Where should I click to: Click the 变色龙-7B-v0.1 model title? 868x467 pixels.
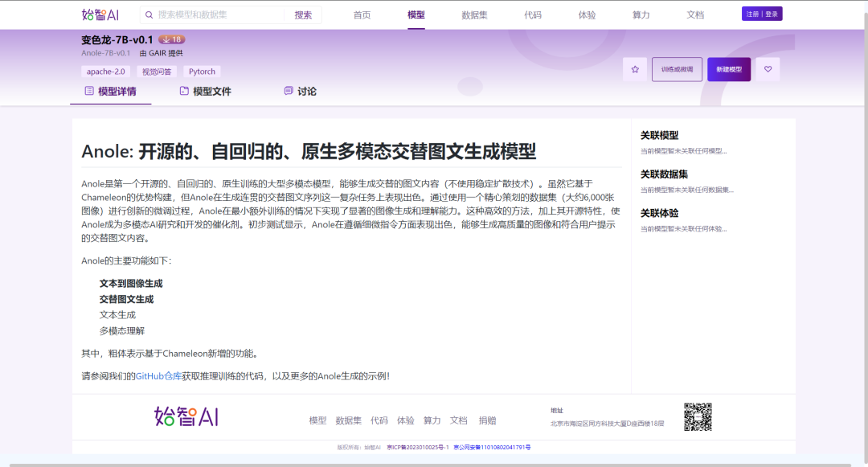117,40
